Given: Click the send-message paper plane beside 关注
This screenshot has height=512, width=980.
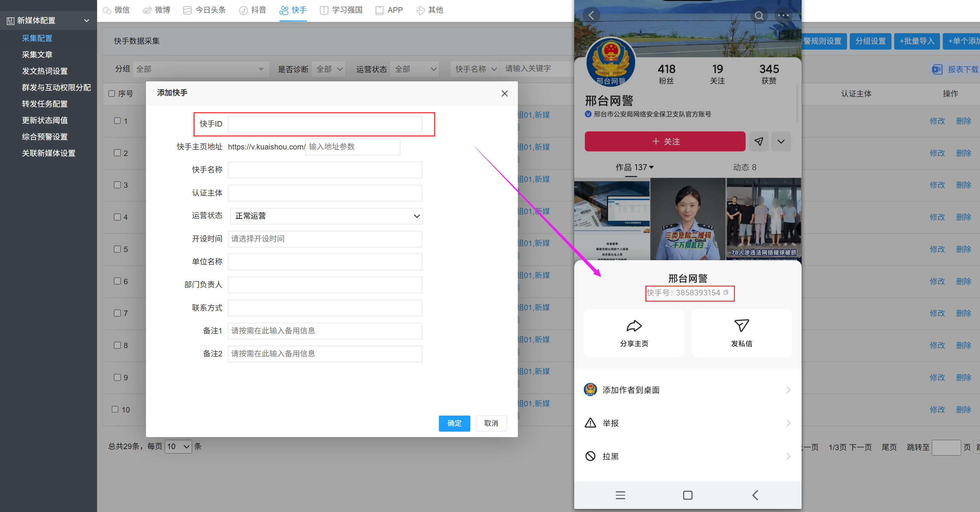Looking at the screenshot, I should coord(759,142).
